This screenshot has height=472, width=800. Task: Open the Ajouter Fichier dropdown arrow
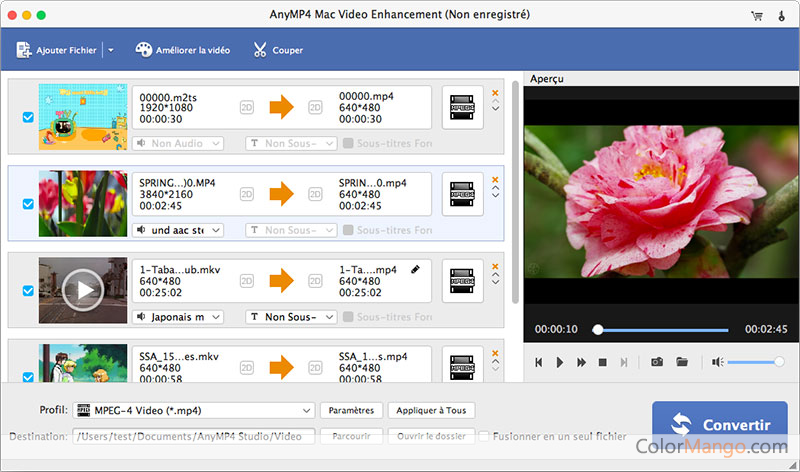111,50
